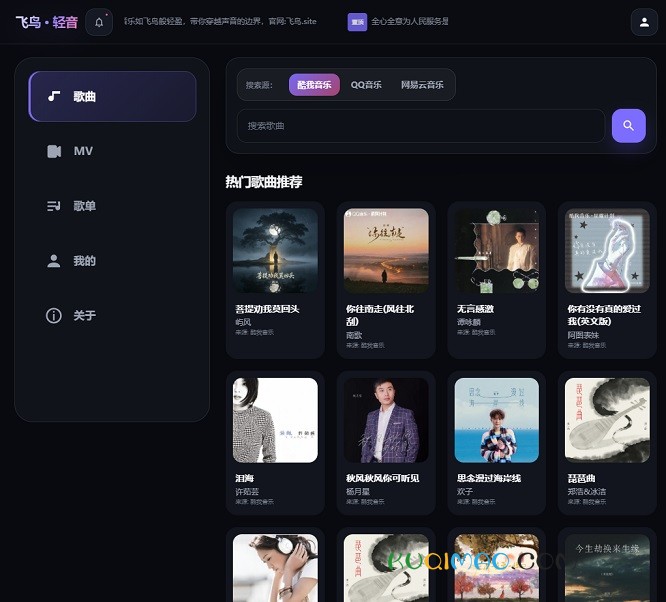Viewport: 666px width, 602px height.
Task: Click the song title 思念漫过海岸线
Action: [x=489, y=478]
